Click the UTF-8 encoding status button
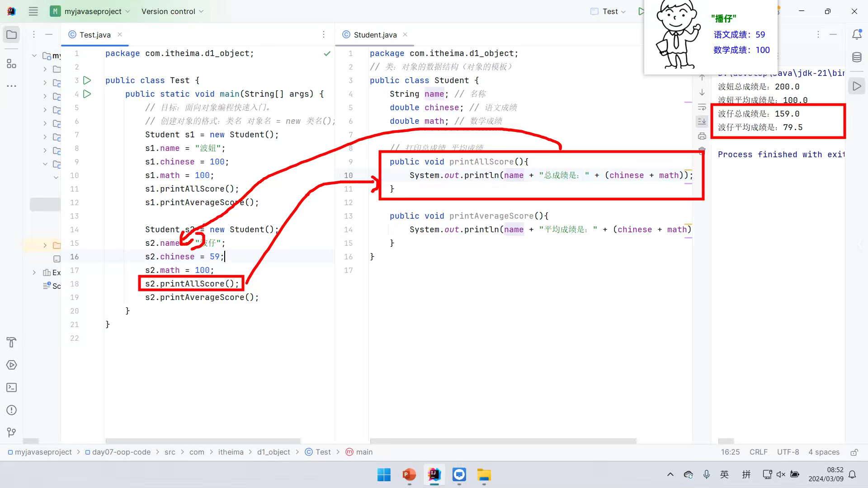 pyautogui.click(x=788, y=452)
